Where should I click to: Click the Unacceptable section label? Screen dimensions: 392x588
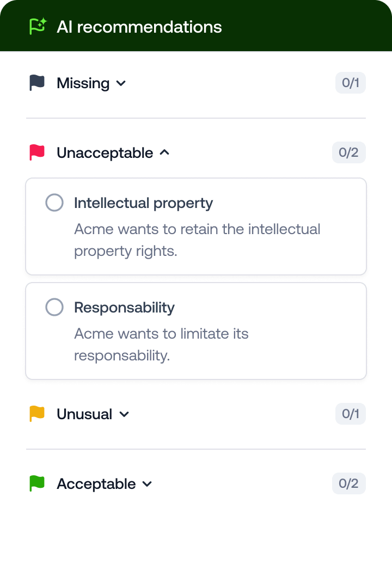[x=105, y=153]
